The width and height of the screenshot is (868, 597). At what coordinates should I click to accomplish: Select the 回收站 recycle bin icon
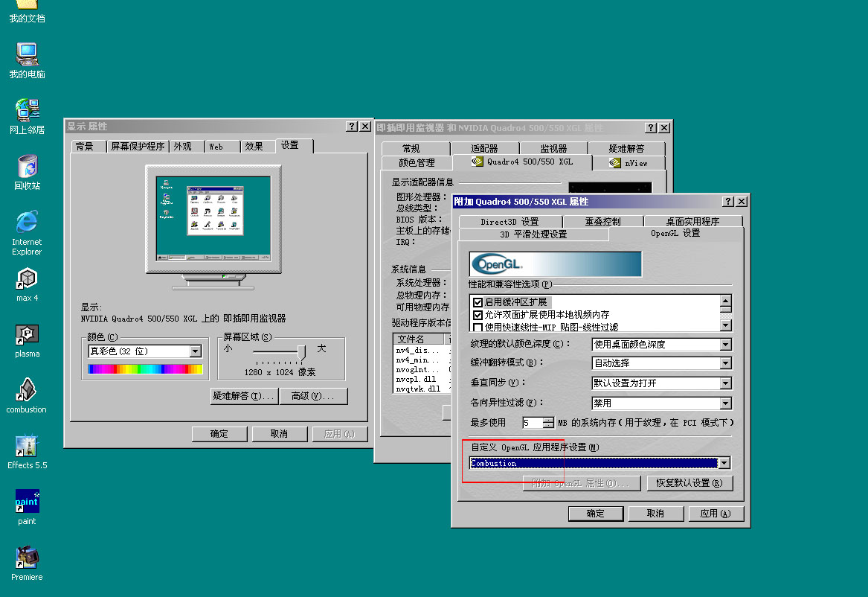(27, 173)
